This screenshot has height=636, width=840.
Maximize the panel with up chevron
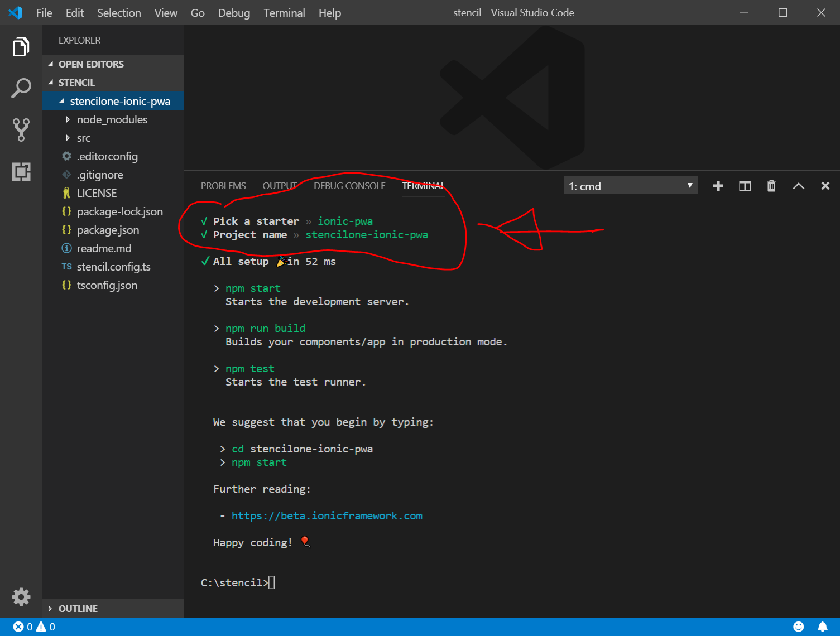point(799,186)
